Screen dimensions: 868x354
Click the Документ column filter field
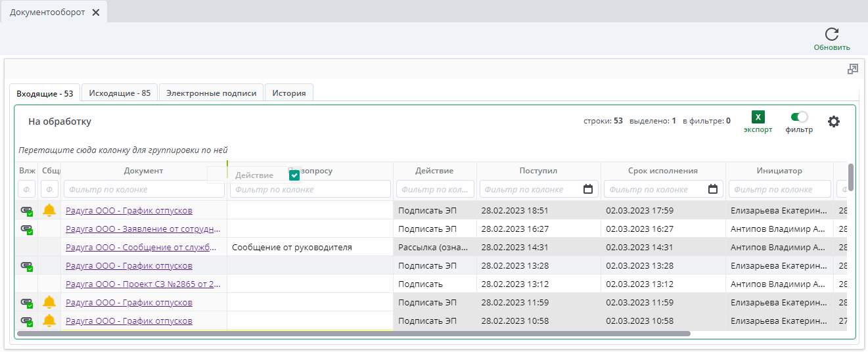pos(144,189)
